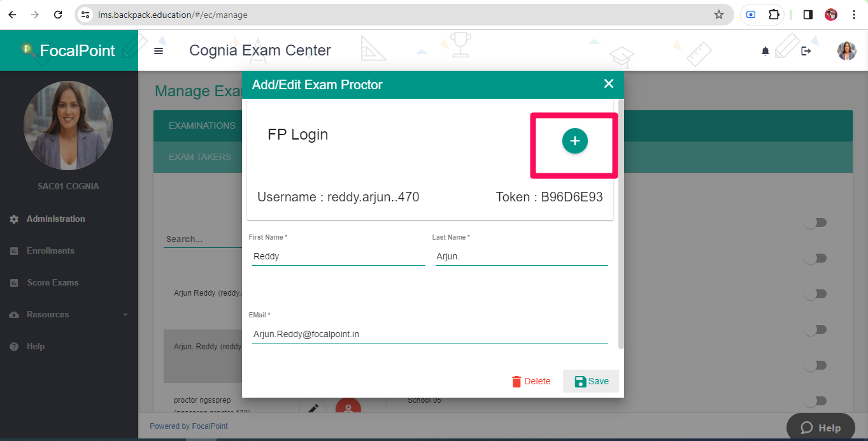Open the Help chat widget button
Screen dimensions: 868x441
[x=820, y=427]
